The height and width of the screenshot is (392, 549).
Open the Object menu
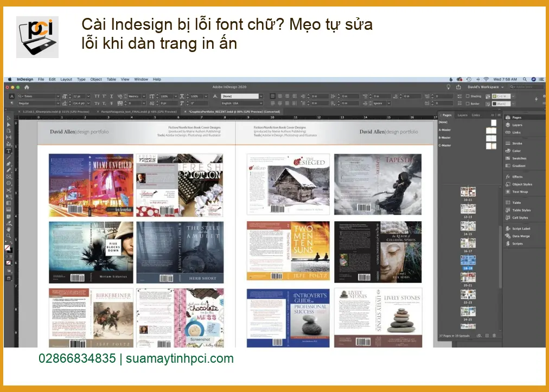point(96,80)
